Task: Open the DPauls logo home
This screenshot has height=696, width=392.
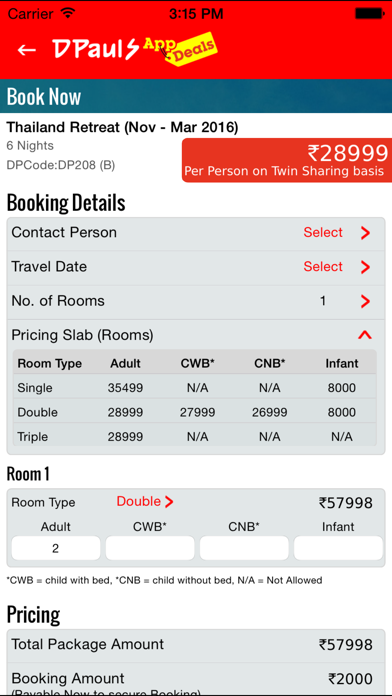Action: 96,49
